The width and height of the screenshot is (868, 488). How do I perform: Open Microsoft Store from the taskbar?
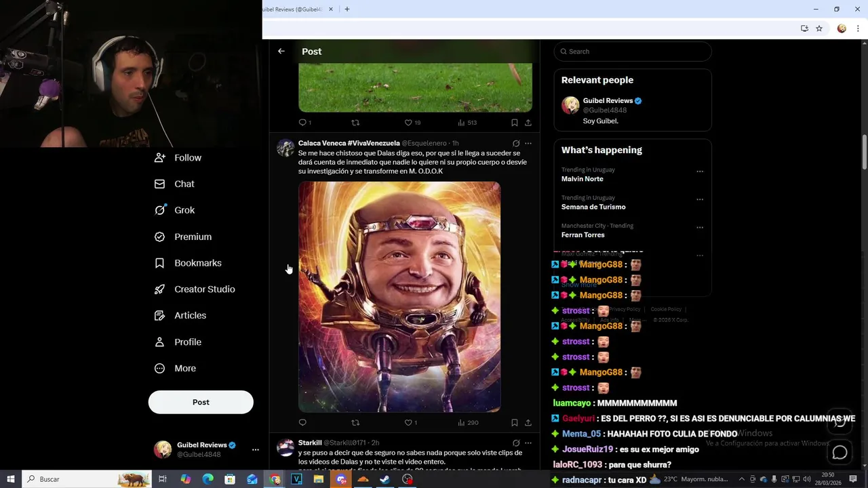pos(230,479)
